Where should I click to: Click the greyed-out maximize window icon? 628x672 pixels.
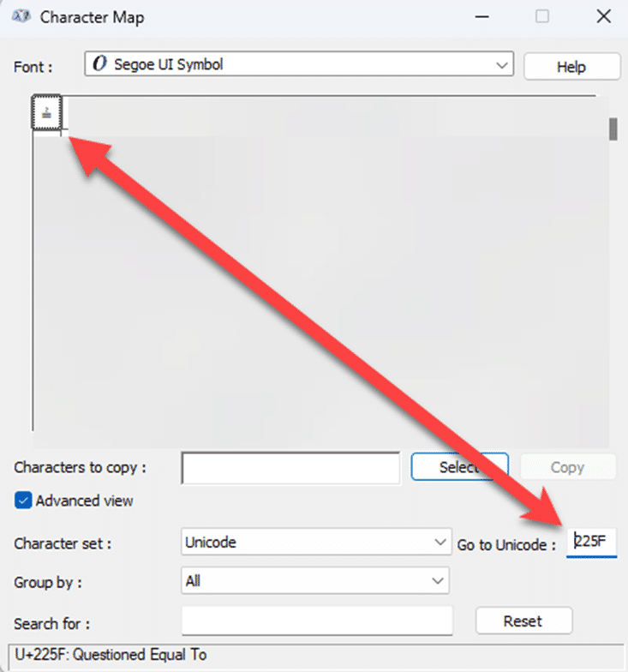tap(541, 17)
